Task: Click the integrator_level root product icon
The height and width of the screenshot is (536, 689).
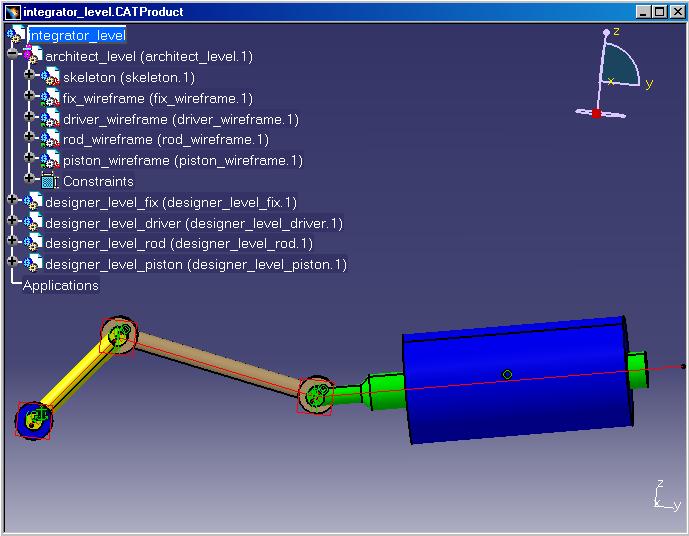Action: pyautogui.click(x=15, y=35)
